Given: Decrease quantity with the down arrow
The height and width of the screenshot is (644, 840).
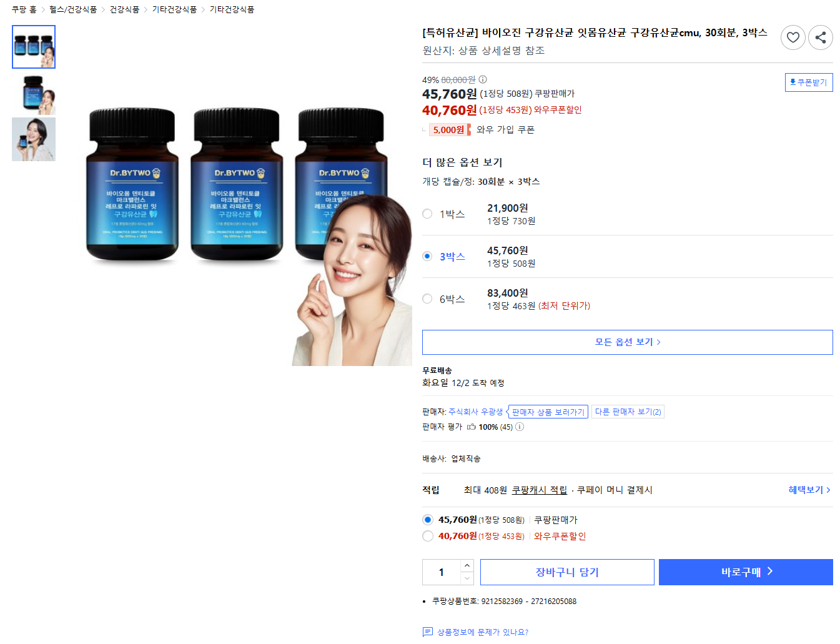Looking at the screenshot, I should point(467,578).
